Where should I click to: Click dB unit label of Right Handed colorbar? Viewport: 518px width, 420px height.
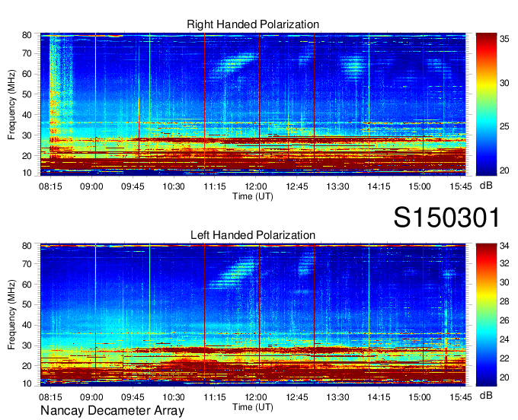[x=486, y=186]
